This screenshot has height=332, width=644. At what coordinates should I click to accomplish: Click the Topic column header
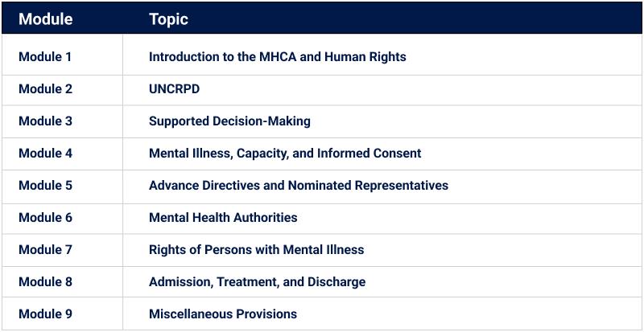[168, 19]
